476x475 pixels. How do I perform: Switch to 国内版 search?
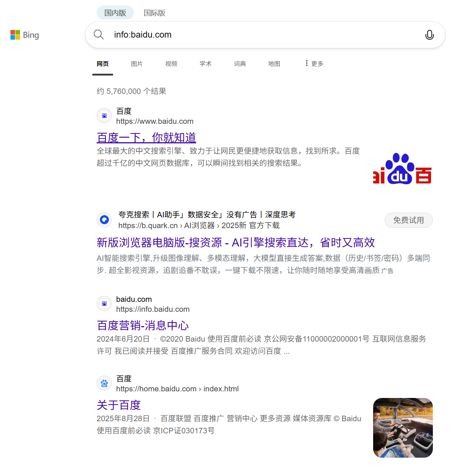(115, 13)
